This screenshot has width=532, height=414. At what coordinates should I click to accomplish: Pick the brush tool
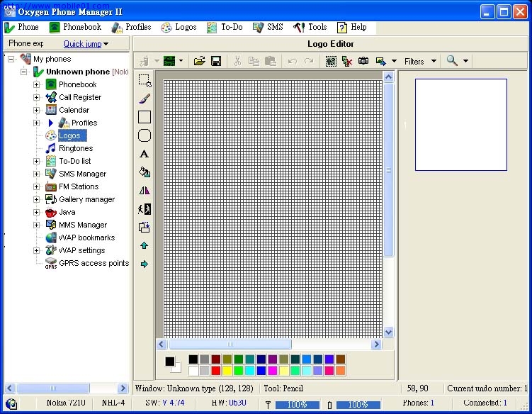145,99
